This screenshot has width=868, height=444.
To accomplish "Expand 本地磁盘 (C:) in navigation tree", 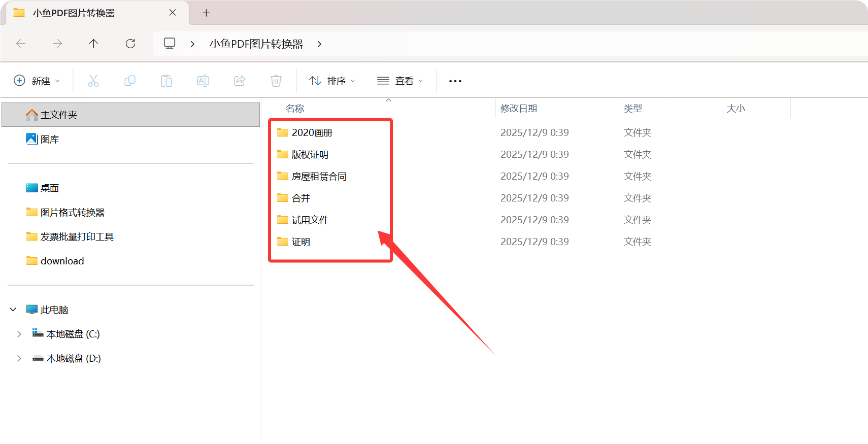I will (x=19, y=334).
